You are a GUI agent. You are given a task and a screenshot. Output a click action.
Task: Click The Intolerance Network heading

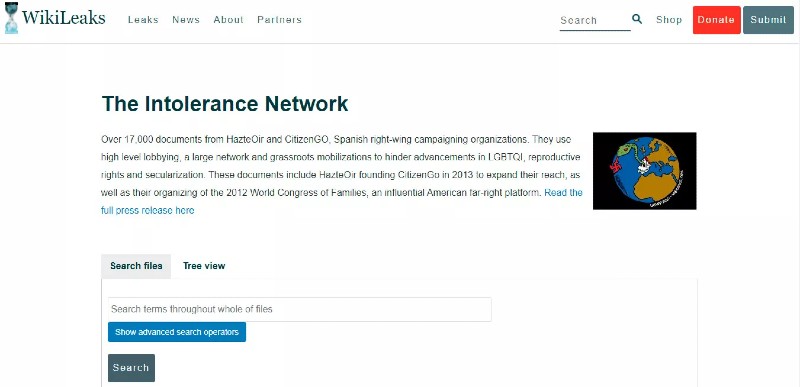tap(225, 104)
